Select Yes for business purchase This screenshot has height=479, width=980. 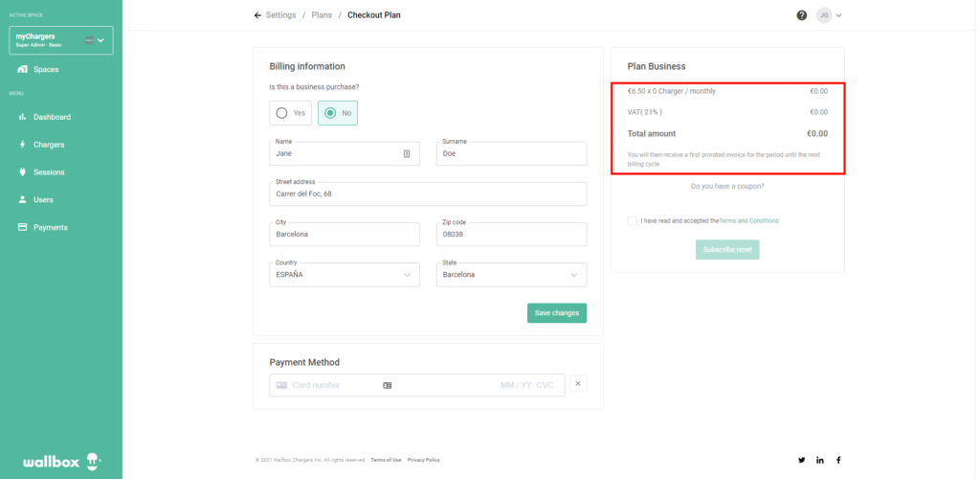coord(291,113)
